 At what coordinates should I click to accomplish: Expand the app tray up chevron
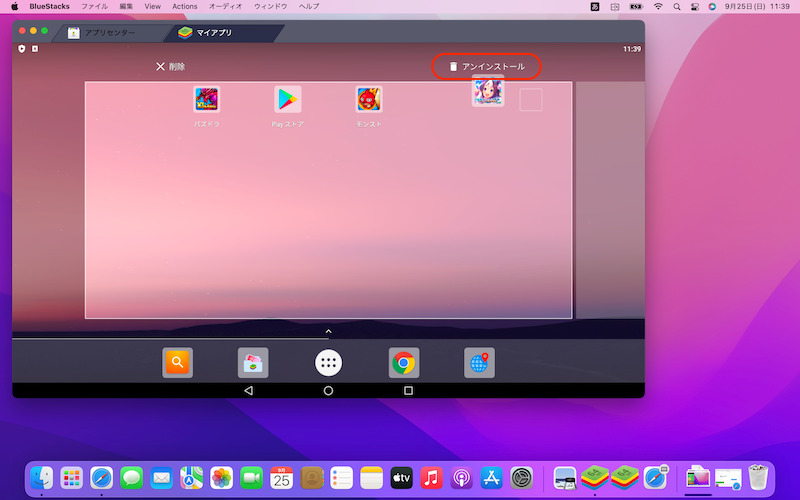328,331
